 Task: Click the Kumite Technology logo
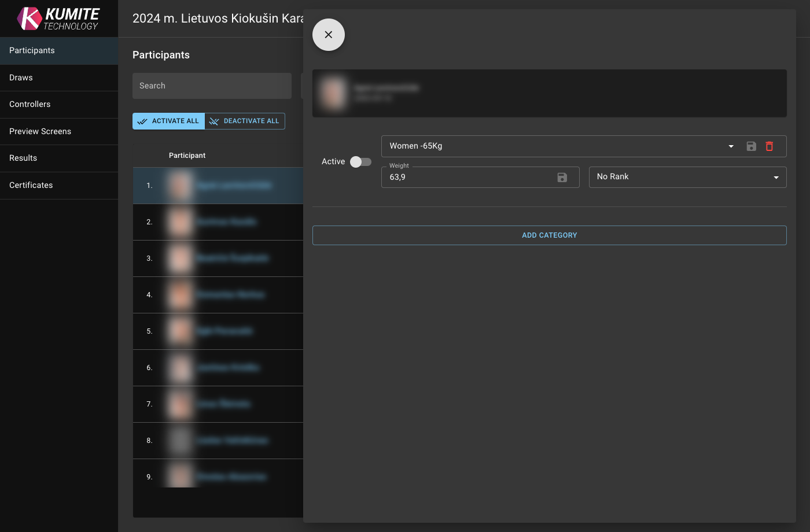[x=58, y=19]
